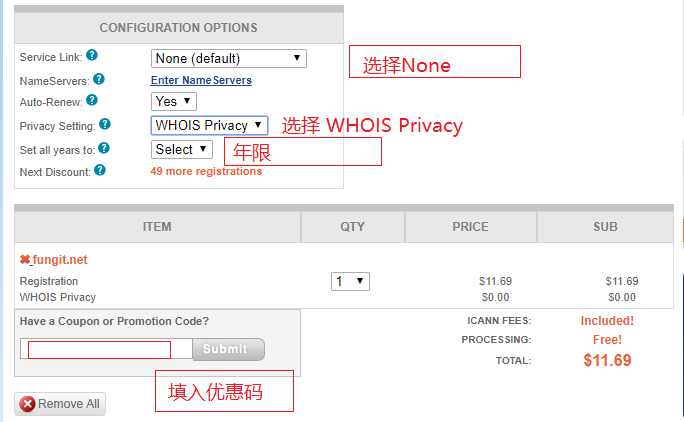Image resolution: width=684 pixels, height=422 pixels.
Task: Open the 49 more registrations link
Action: pos(206,171)
